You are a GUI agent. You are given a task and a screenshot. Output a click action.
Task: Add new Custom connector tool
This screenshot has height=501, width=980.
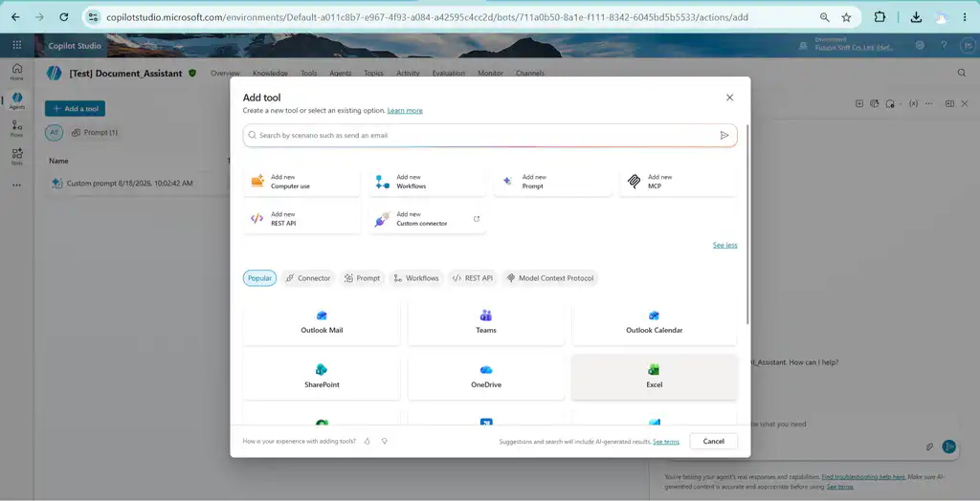[428, 219]
